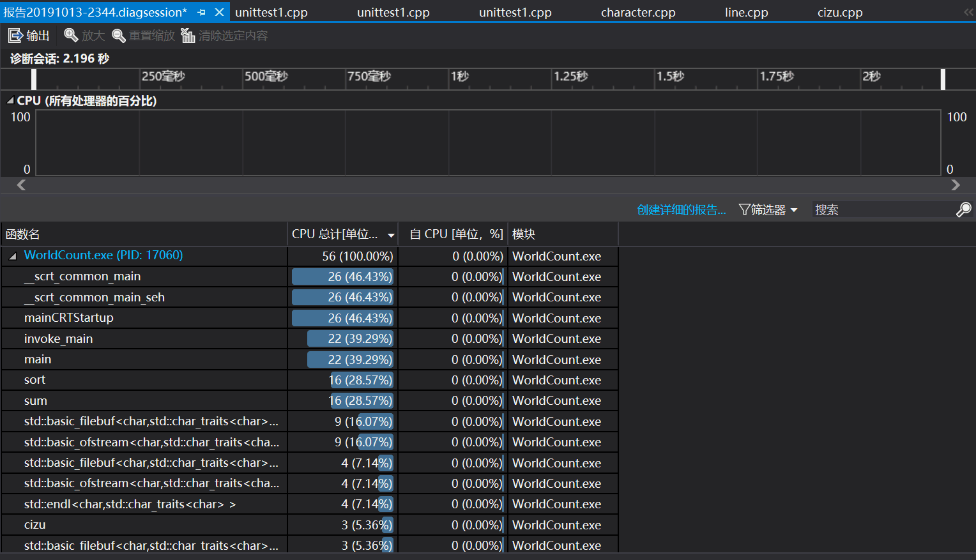Image resolution: width=976 pixels, height=560 pixels.
Task: Select the mainCRTStartup row
Action: [x=309, y=318]
